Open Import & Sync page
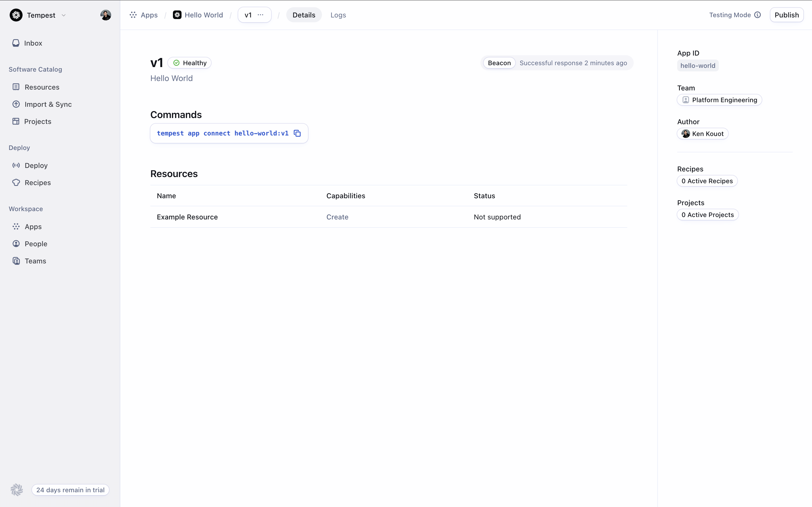This screenshot has height=507, width=812. [48, 104]
